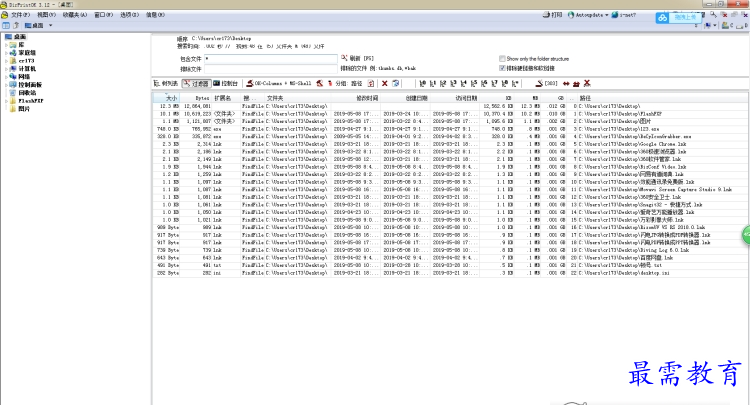Click the 控制台 console button
The image size is (750, 405).
(x=225, y=84)
